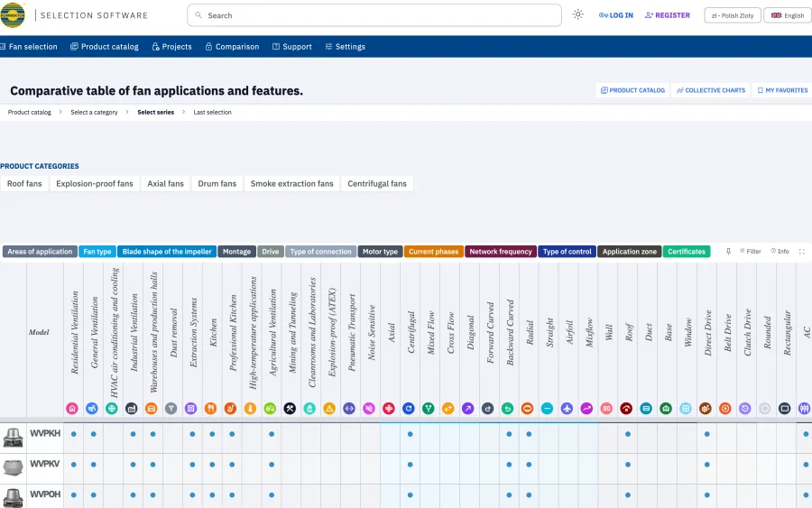Open the English language dropdown

click(x=789, y=15)
